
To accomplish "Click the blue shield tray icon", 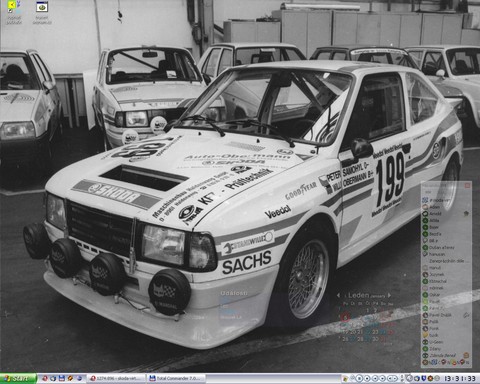I will (x=424, y=378).
